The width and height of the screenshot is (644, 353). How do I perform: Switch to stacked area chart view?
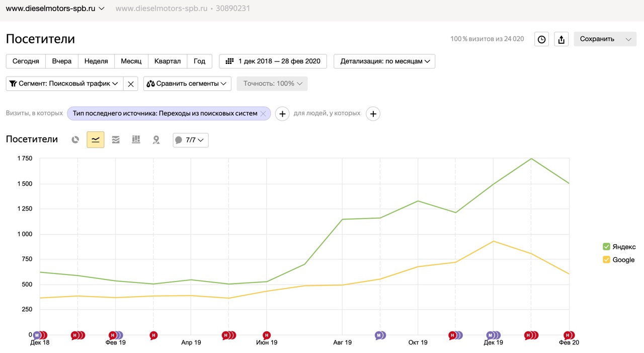(116, 140)
